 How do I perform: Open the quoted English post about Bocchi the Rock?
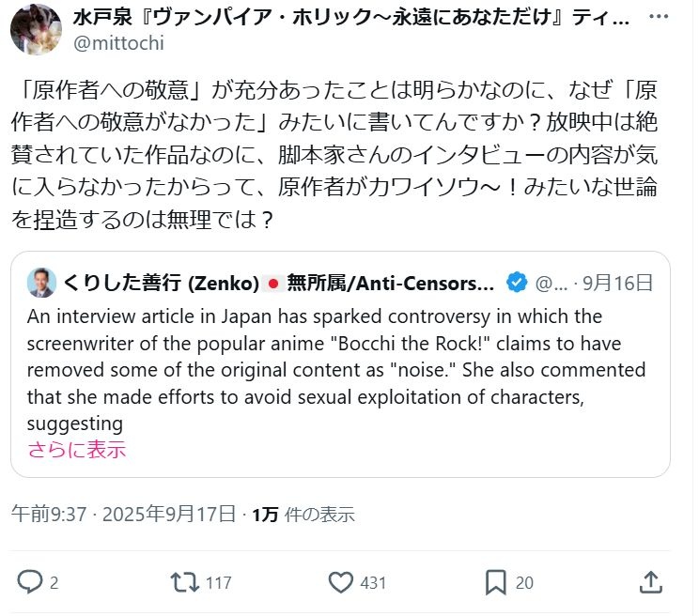coord(338,369)
